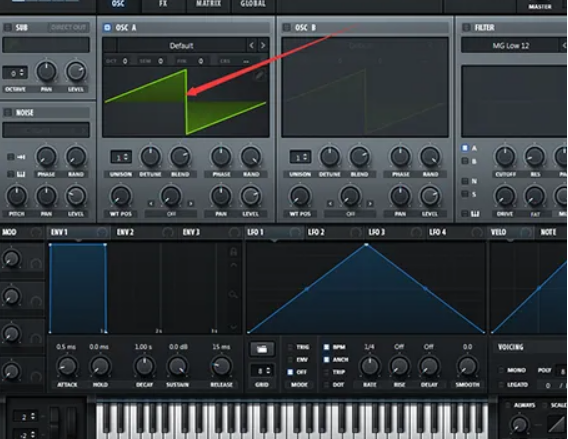Click the OSC tab
This screenshot has width=568, height=439.
pyautogui.click(x=118, y=4)
